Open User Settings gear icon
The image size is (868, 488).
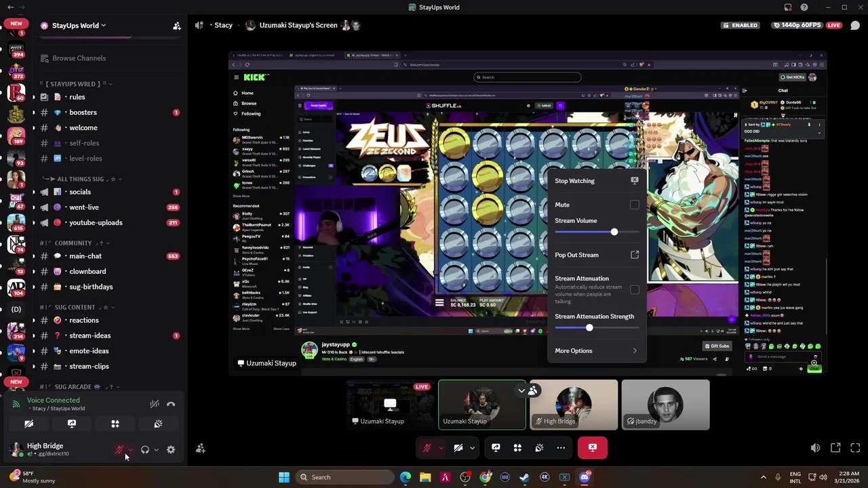coord(171,449)
